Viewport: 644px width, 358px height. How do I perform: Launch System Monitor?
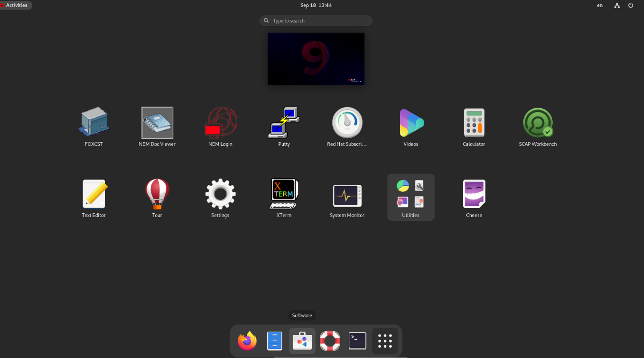[x=347, y=193]
